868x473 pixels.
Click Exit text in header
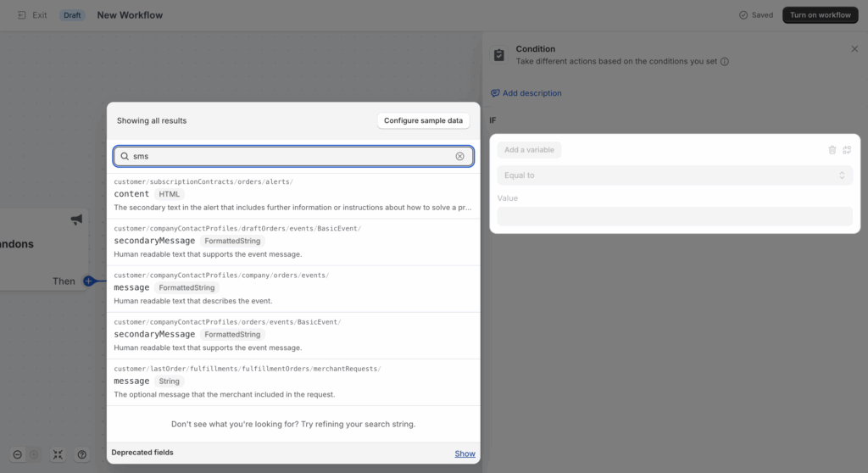pyautogui.click(x=39, y=15)
